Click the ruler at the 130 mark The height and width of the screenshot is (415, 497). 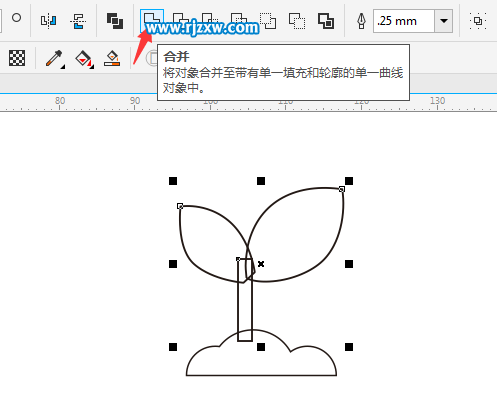click(x=437, y=101)
